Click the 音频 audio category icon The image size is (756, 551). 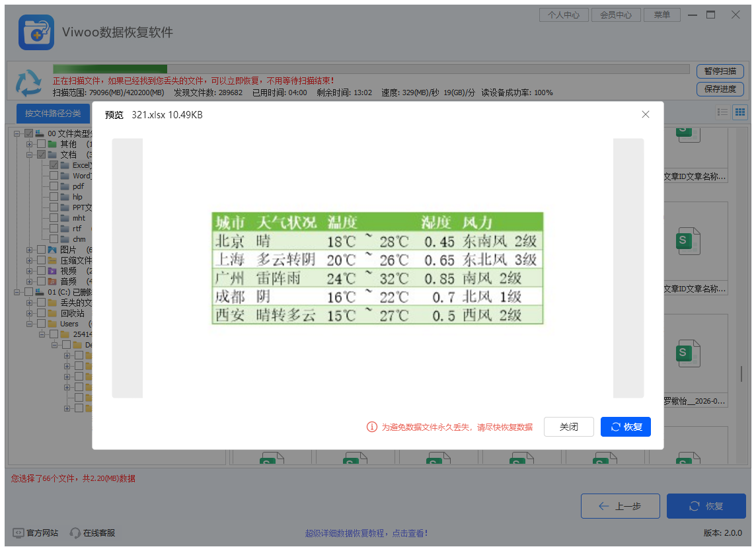coord(52,281)
